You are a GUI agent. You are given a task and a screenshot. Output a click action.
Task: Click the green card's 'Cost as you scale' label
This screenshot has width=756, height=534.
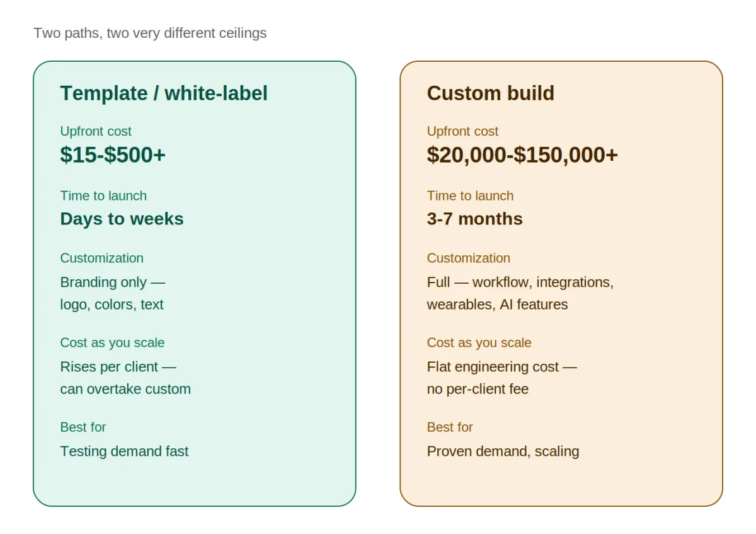pos(112,343)
